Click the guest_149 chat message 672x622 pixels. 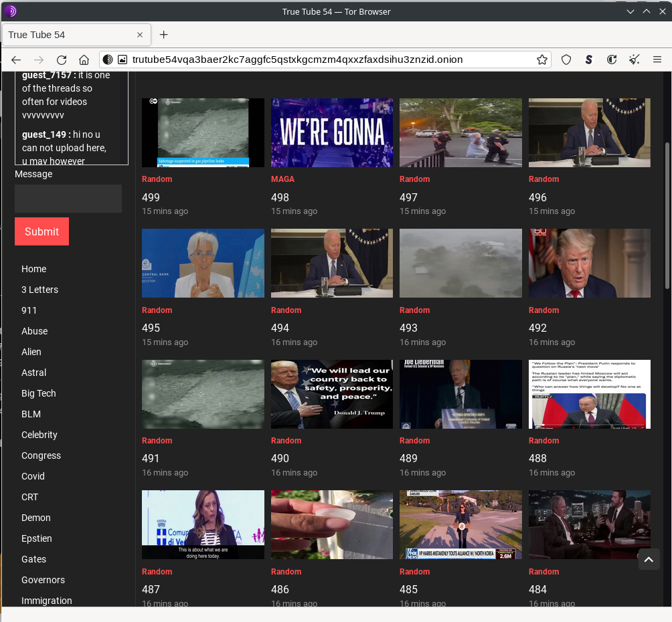[64, 148]
